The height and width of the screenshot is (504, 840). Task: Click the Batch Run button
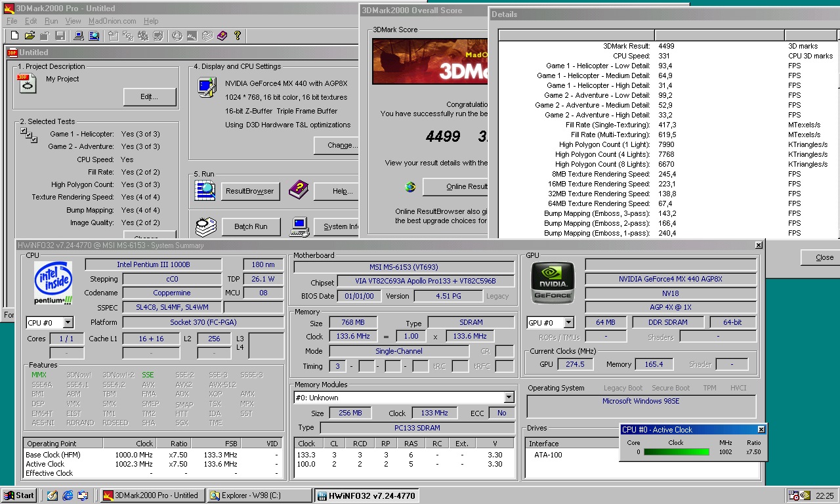click(x=250, y=226)
